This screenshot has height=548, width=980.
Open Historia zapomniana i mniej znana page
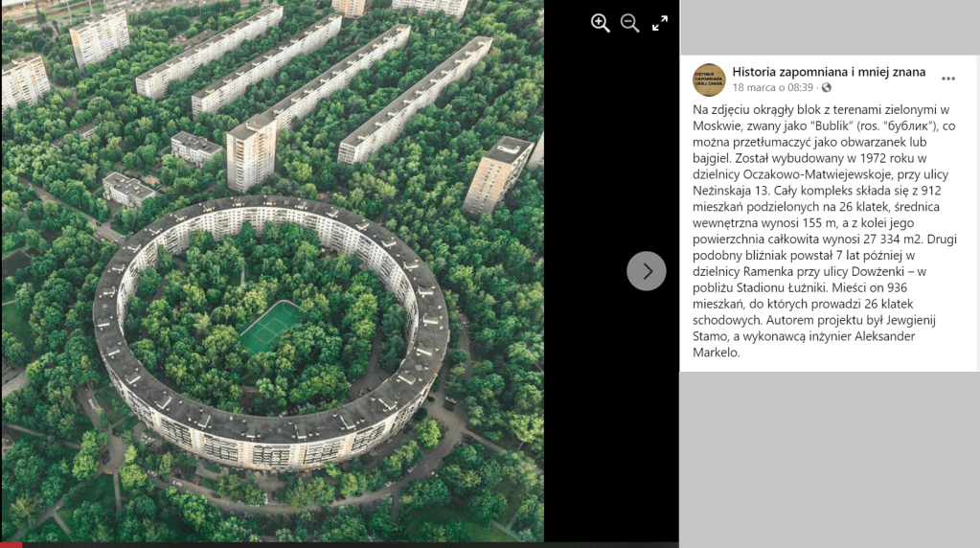(x=829, y=72)
